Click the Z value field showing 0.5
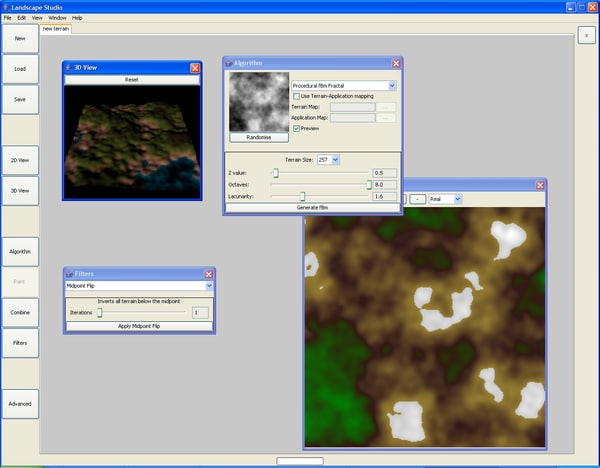This screenshot has width=600, height=468. pos(385,173)
